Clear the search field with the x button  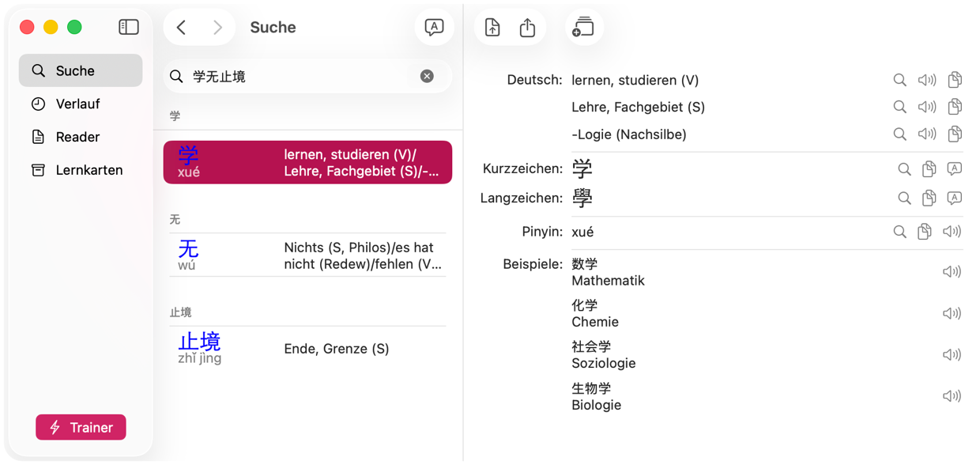pos(427,76)
